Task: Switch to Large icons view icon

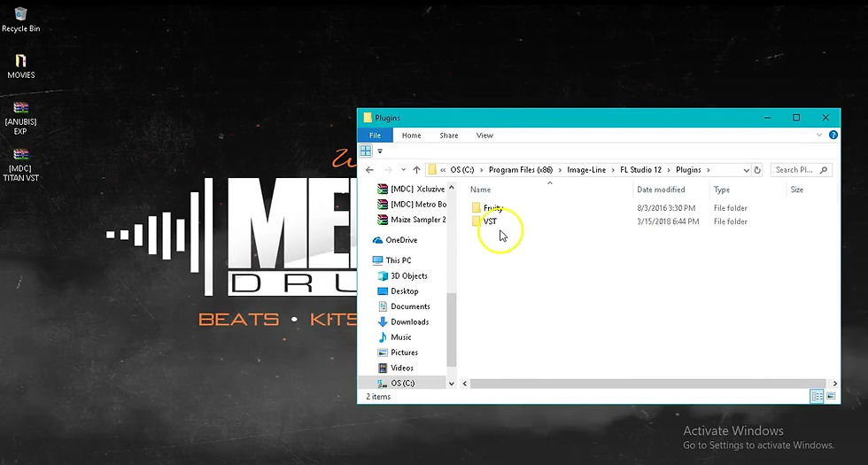Action: point(831,397)
